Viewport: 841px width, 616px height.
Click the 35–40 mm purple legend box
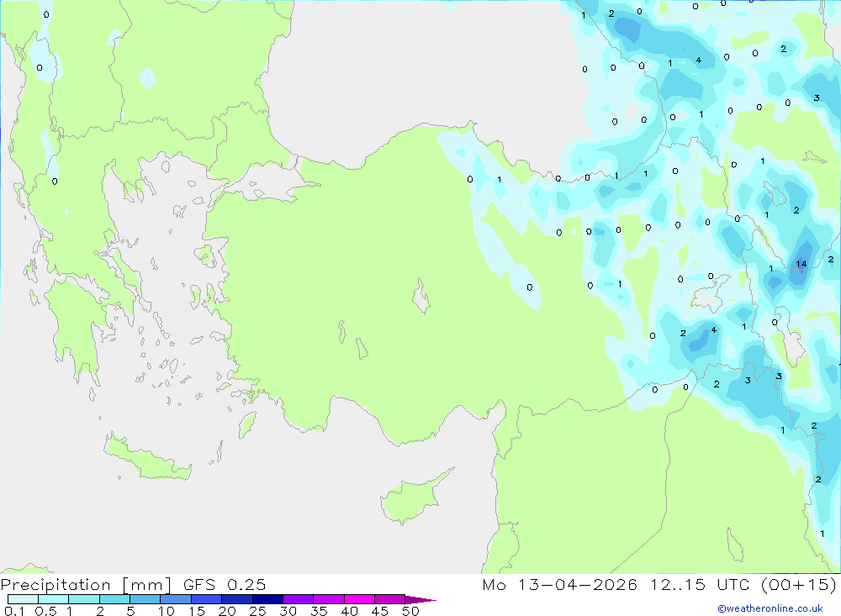click(328, 599)
